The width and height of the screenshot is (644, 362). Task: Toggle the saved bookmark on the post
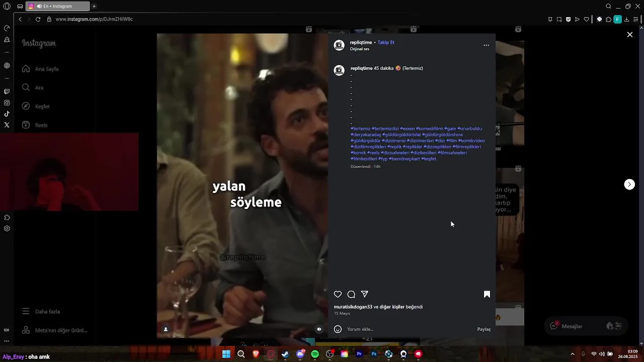[x=487, y=294]
